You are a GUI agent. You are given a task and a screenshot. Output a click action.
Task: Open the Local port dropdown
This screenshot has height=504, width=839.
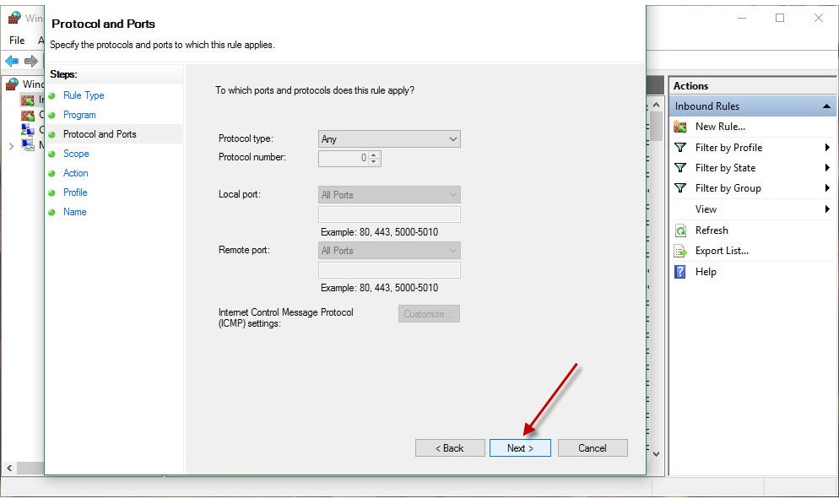[389, 195]
